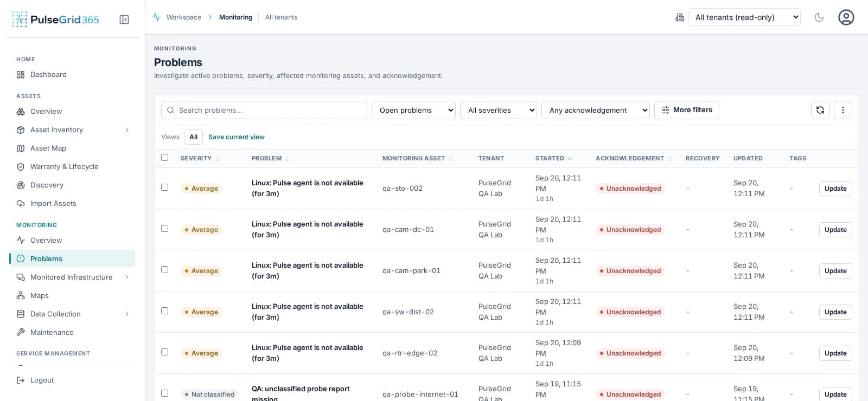This screenshot has width=868, height=401.
Task: Open the Any acknowledgement dropdown
Action: 596,110
